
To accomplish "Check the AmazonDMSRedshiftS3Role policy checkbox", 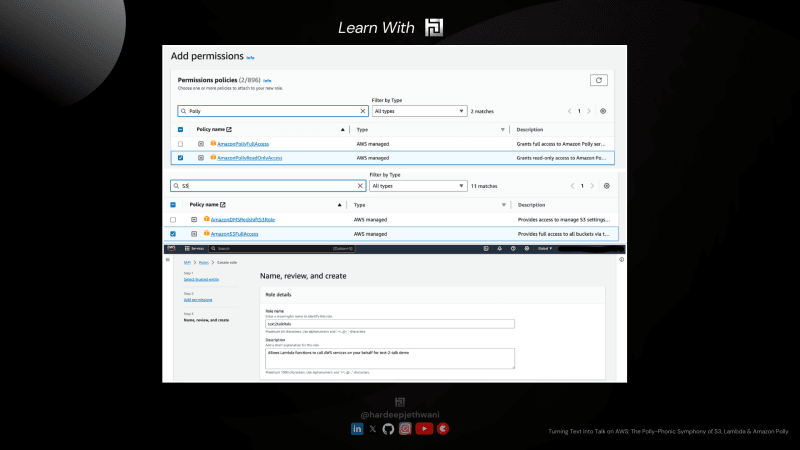I will (x=173, y=220).
